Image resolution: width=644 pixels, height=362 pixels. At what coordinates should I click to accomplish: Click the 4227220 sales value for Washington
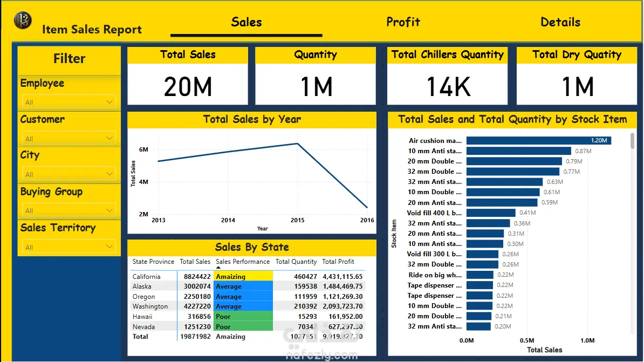197,306
